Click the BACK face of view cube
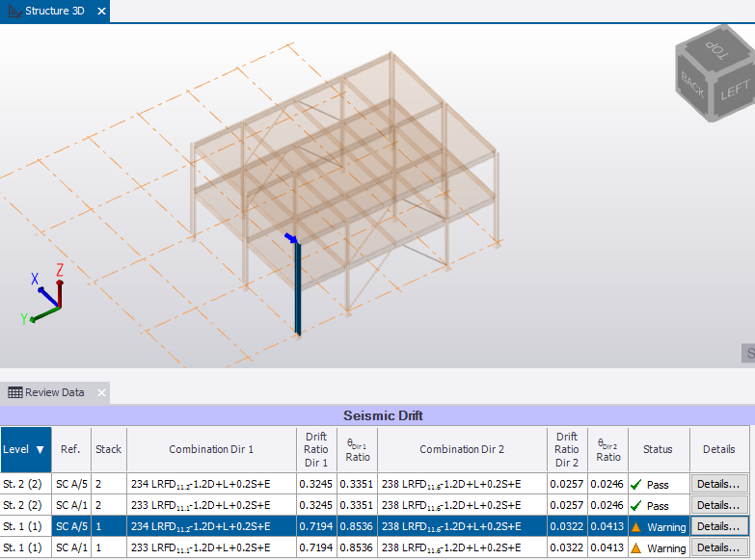Screen dimensions: 755x560 click(693, 86)
